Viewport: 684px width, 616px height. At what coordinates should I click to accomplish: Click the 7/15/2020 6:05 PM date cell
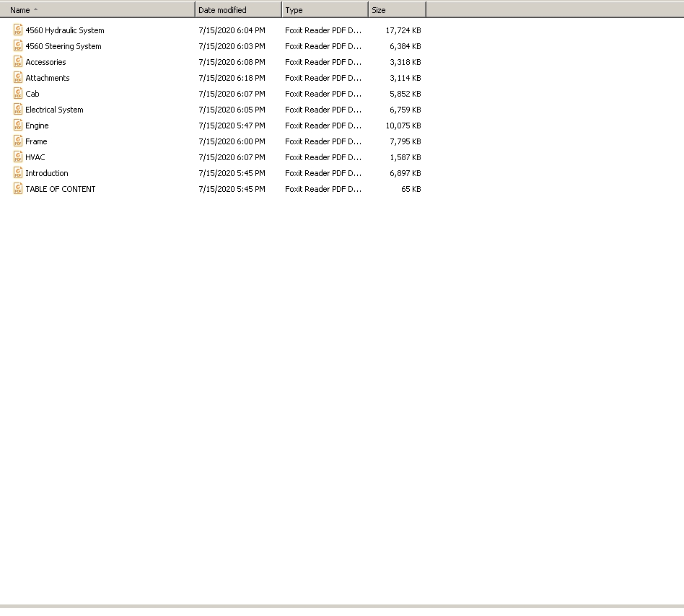coord(232,110)
